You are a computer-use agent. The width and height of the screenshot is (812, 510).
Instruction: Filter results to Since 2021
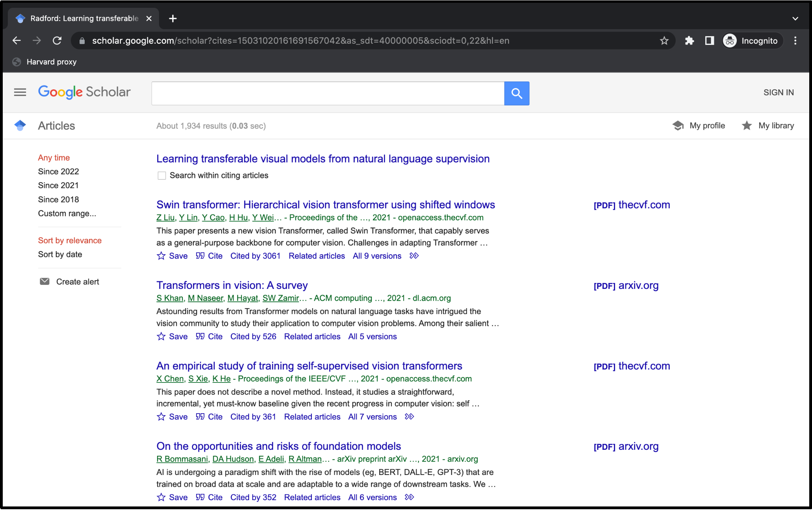tap(58, 185)
